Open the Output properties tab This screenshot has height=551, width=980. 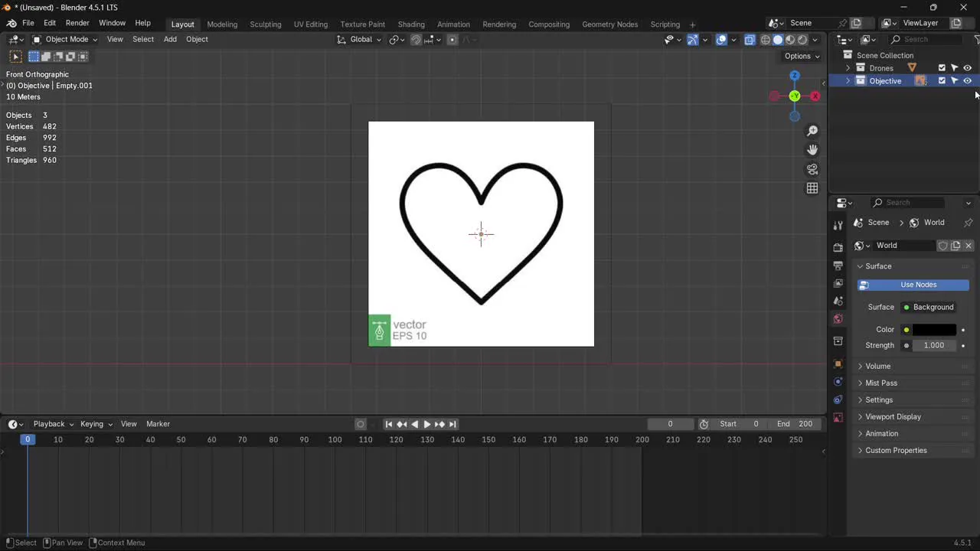(x=838, y=265)
